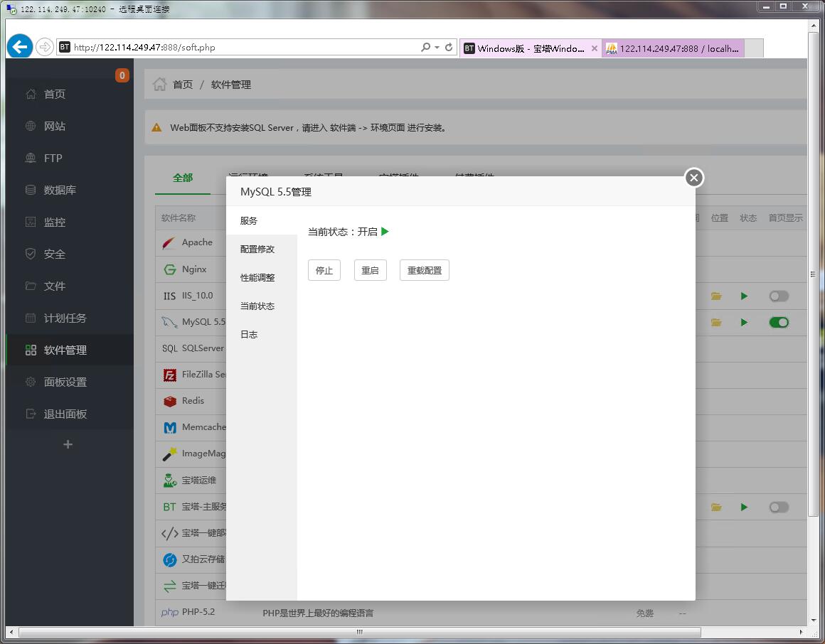Open 面板设置 in the sidebar
The height and width of the screenshot is (644, 825).
[x=70, y=382]
